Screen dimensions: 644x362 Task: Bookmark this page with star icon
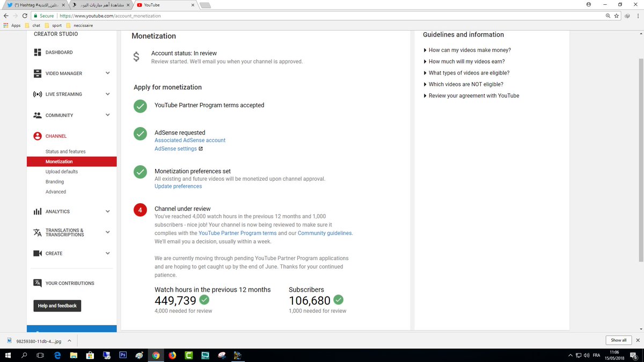pyautogui.click(x=617, y=16)
